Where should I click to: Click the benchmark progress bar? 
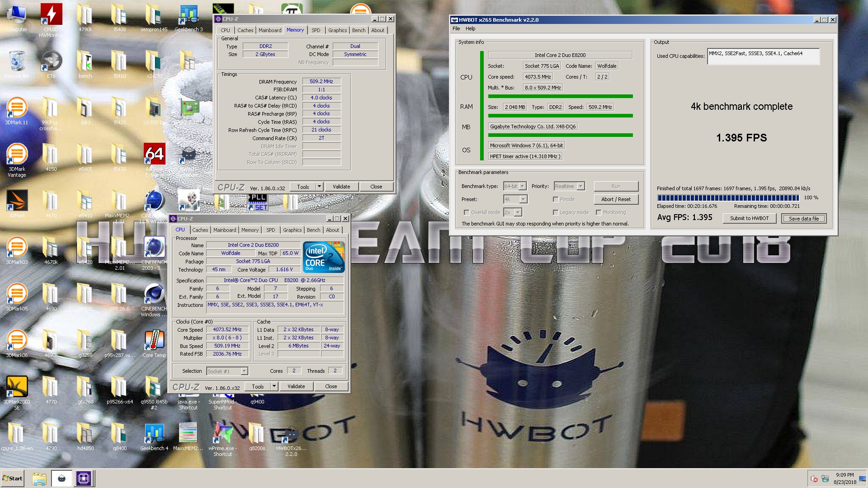click(728, 198)
